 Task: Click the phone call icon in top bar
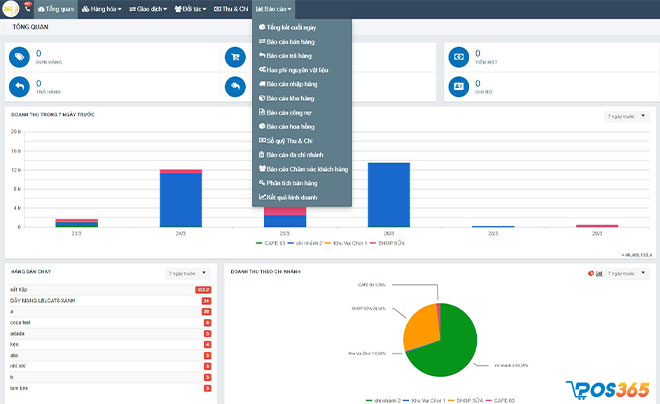click(27, 8)
